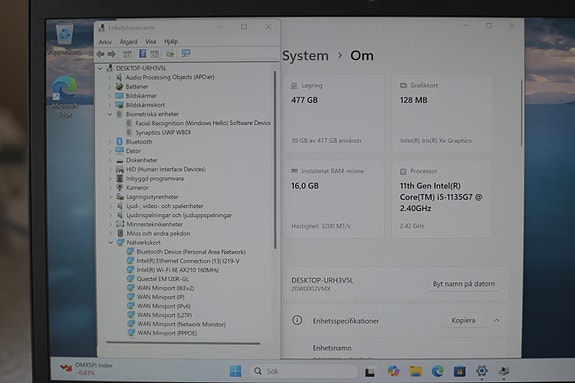This screenshot has height=383, width=575.
Task: Click the Back arrow in Device Manager toolbar
Action: pyautogui.click(x=100, y=54)
